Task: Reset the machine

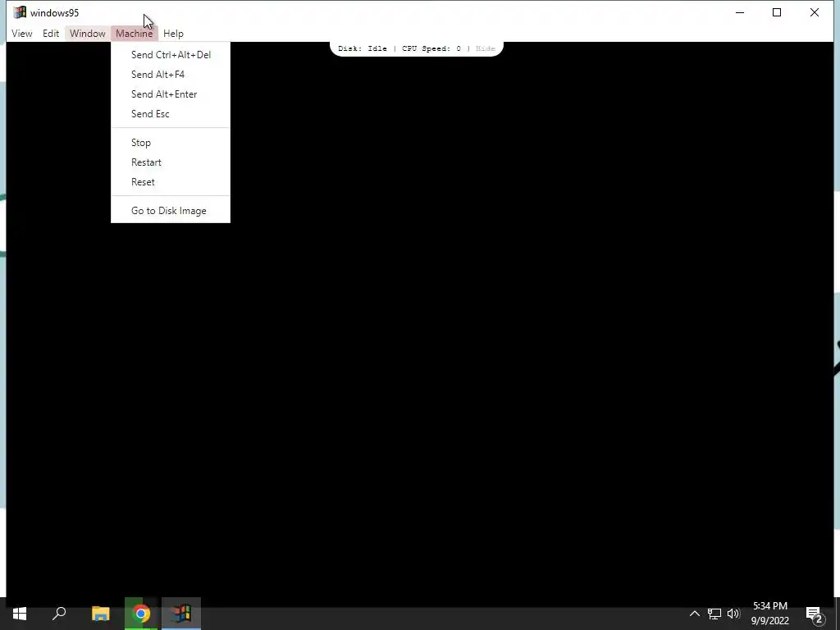Action: [x=171, y=182]
